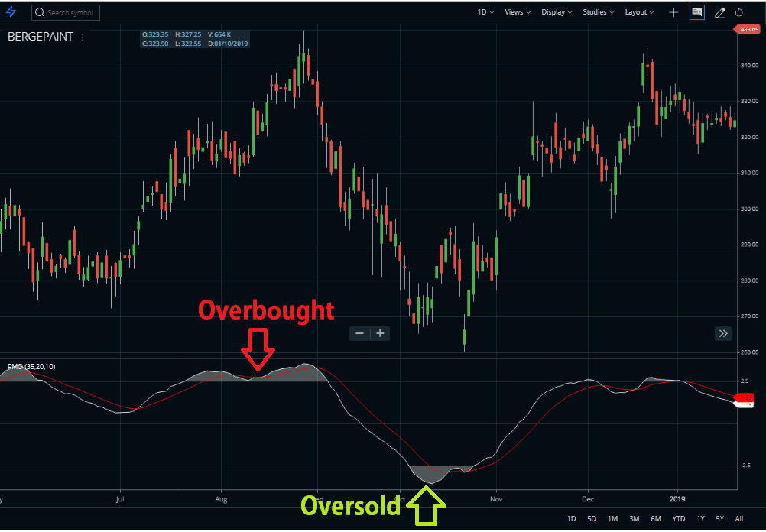Screen dimensions: 766x532
Task: Click the 300.00 price axis label
Action: click(x=749, y=209)
